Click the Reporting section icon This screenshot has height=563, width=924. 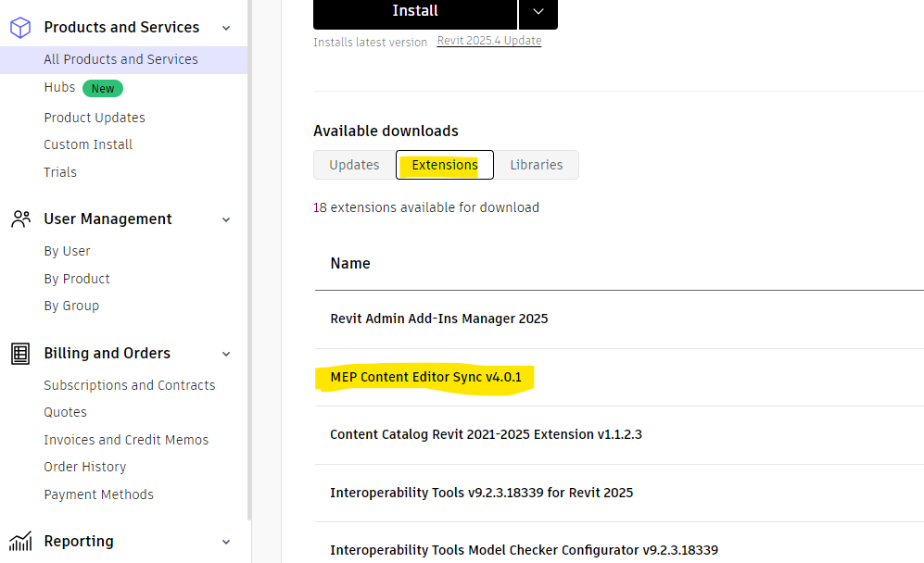coord(20,542)
